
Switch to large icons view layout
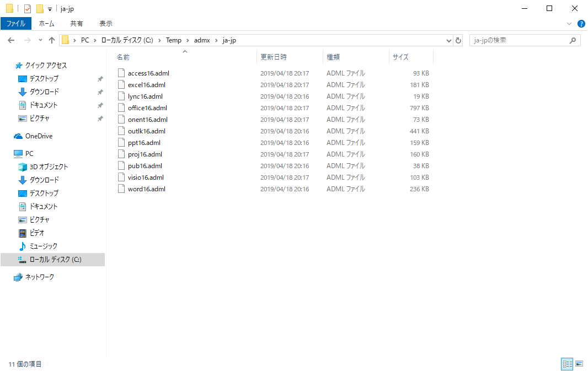(x=579, y=363)
